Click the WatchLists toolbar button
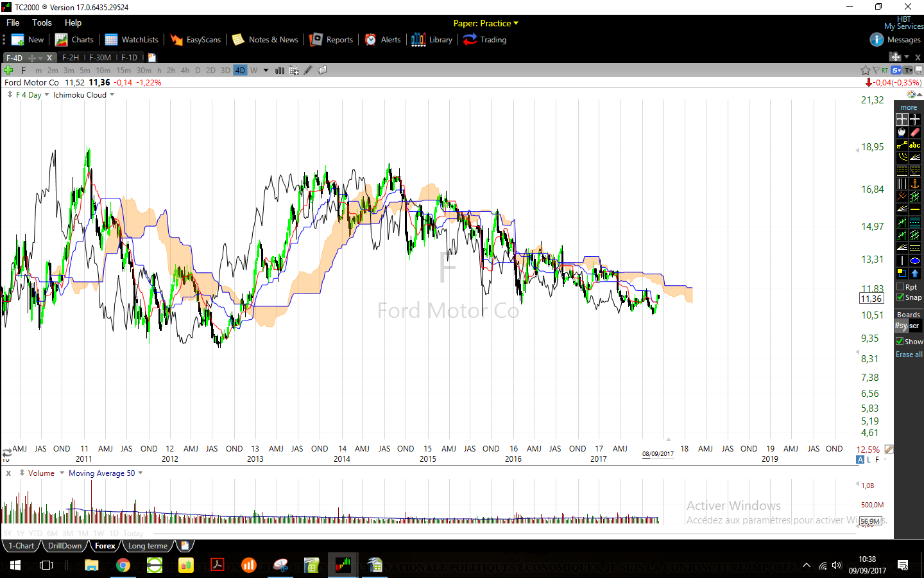 (132, 40)
